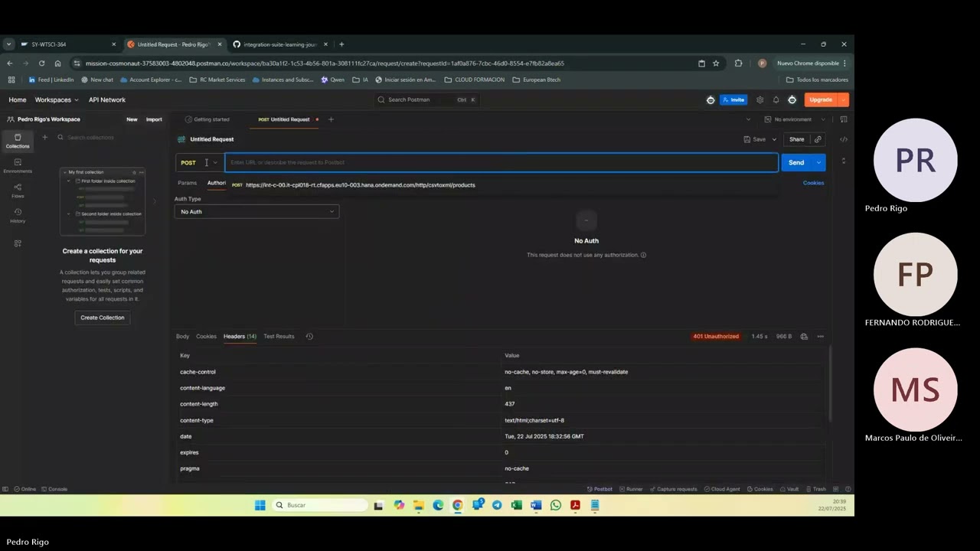
Task: Click the Settings gear icon in the header
Action: pyautogui.click(x=759, y=99)
